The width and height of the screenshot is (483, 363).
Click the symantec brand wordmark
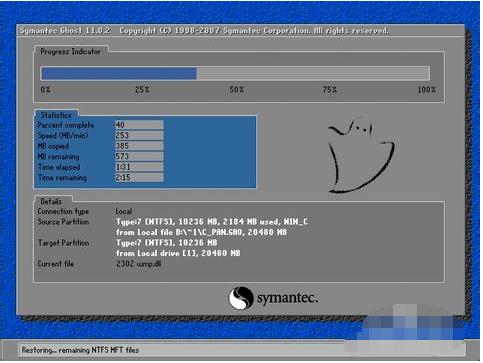(287, 298)
